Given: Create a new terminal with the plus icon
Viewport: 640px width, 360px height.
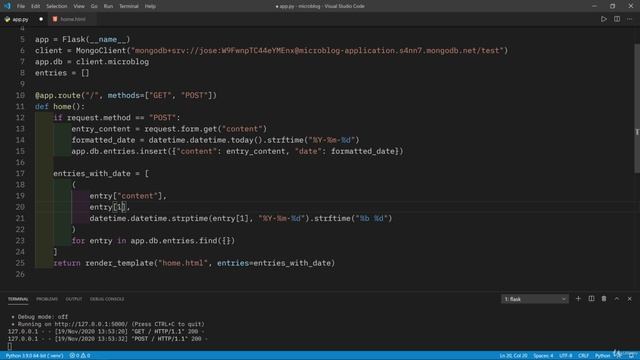Looking at the screenshot, I should pyautogui.click(x=578, y=299).
